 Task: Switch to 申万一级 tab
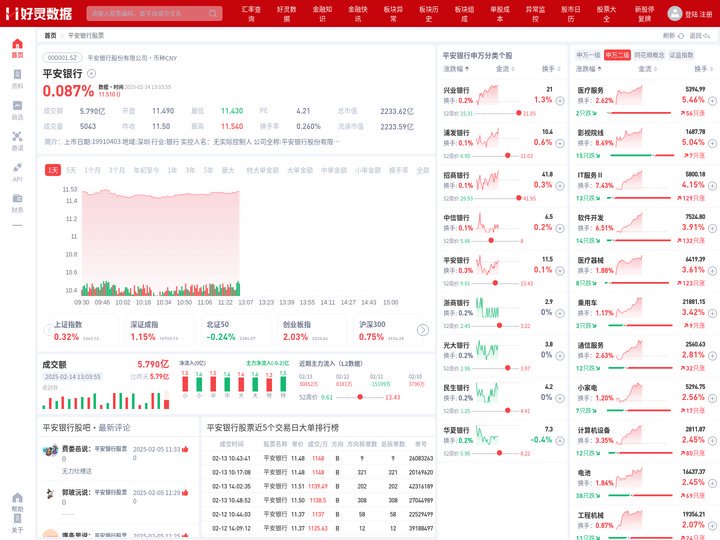pyautogui.click(x=588, y=55)
